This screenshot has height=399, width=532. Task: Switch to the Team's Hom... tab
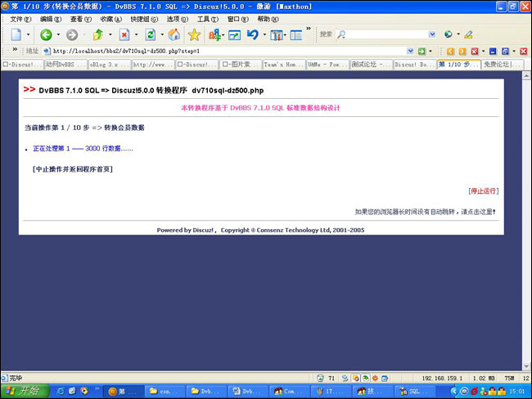point(284,65)
